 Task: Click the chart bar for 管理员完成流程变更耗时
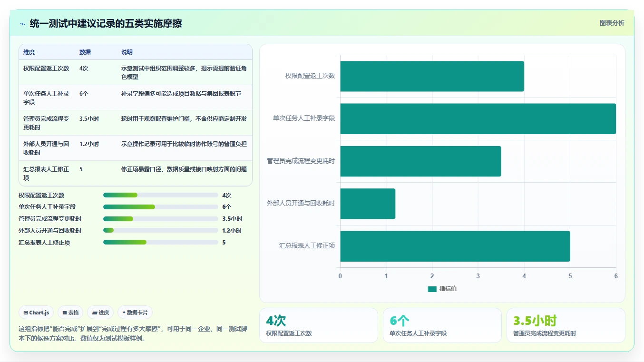coord(420,161)
